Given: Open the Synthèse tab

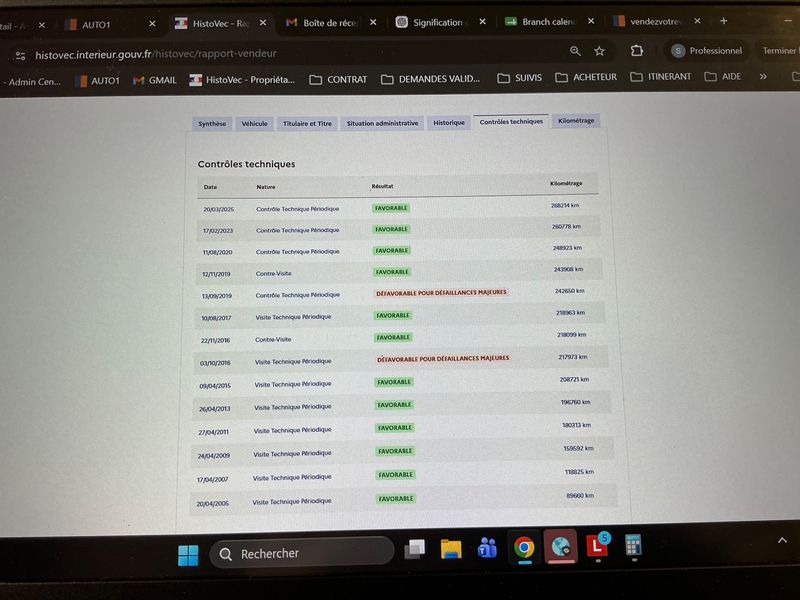Looking at the screenshot, I should tap(212, 124).
